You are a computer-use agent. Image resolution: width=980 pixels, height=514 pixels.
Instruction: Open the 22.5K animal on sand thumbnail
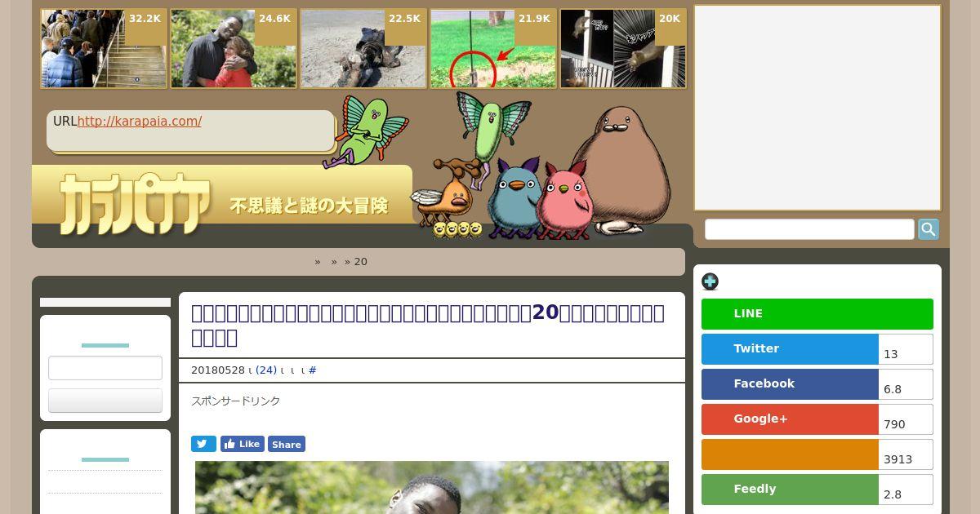coord(363,49)
